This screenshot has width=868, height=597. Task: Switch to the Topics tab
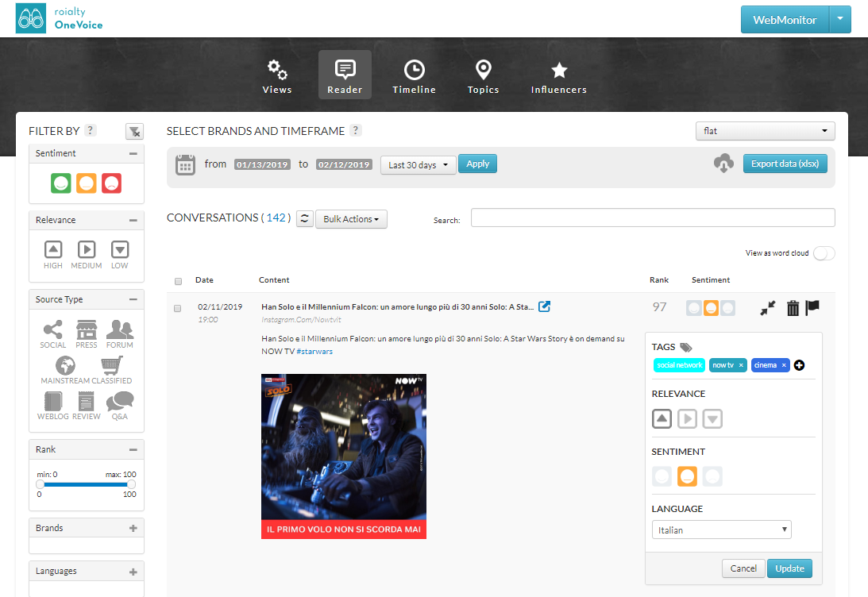click(484, 75)
